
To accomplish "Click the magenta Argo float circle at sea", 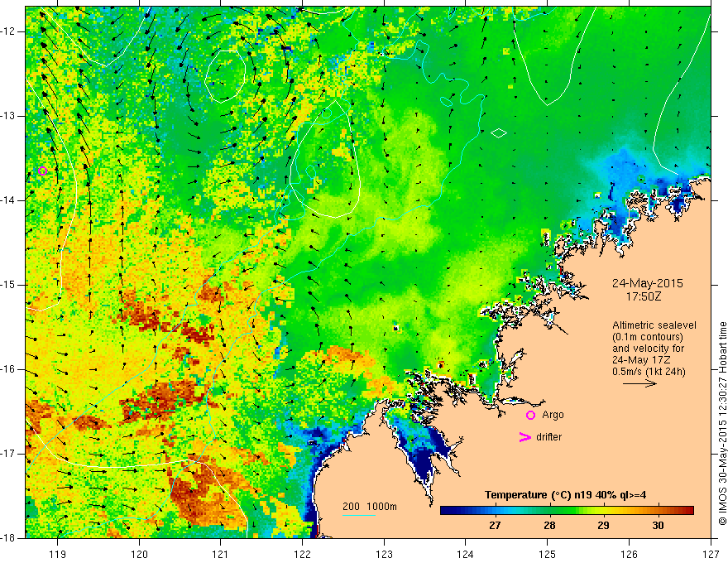I will [42, 171].
